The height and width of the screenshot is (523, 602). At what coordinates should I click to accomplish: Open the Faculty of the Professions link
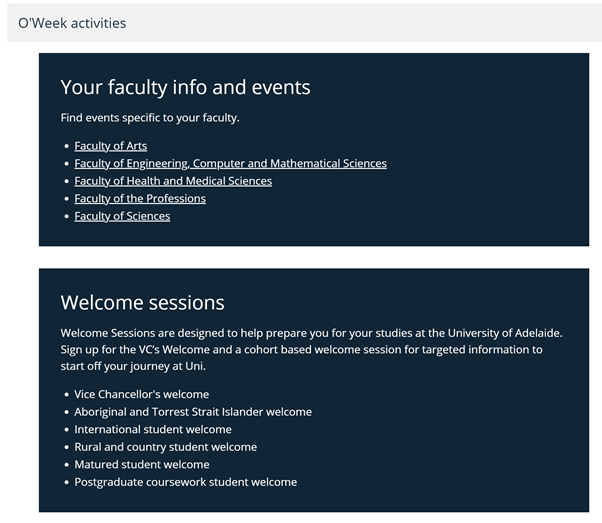click(x=140, y=199)
